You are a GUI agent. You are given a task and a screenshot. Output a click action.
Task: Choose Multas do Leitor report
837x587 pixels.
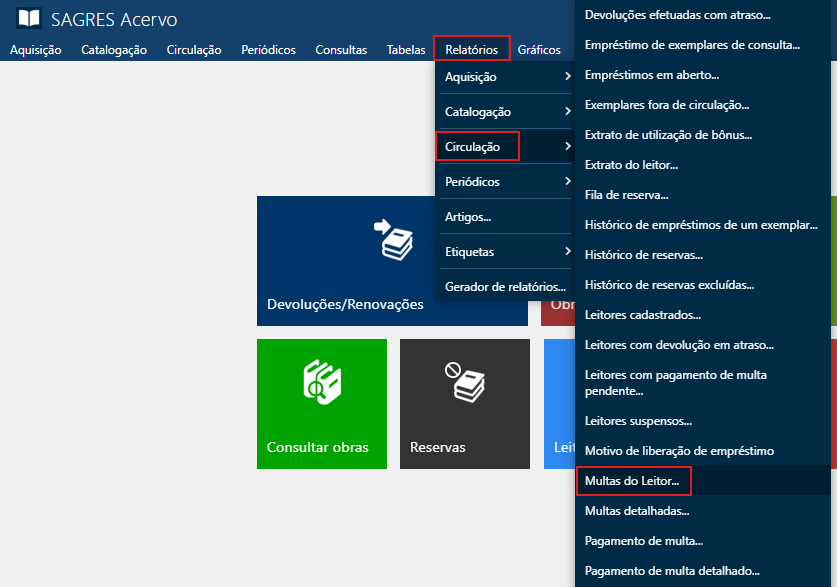pos(632,481)
